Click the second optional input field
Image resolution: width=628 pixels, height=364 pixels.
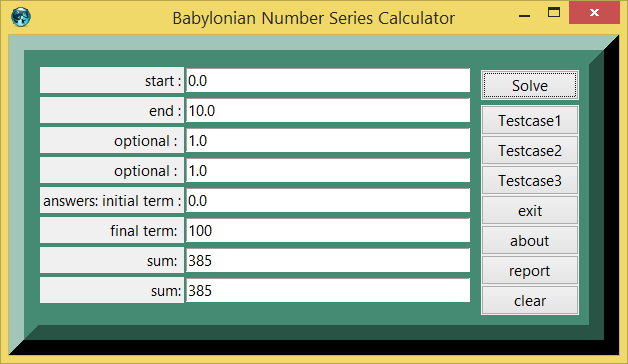(328, 171)
